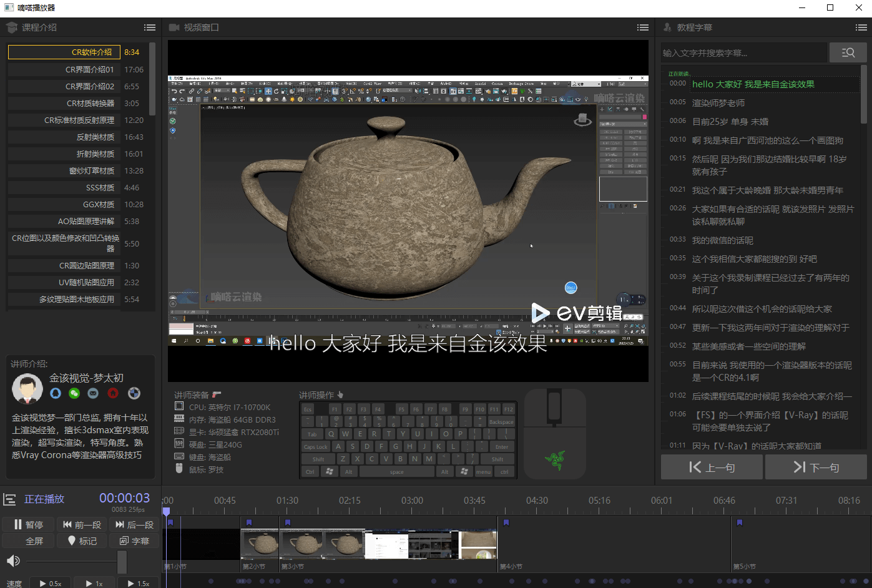Click the subtitle search icon button
The width and height of the screenshot is (872, 588).
click(x=848, y=53)
